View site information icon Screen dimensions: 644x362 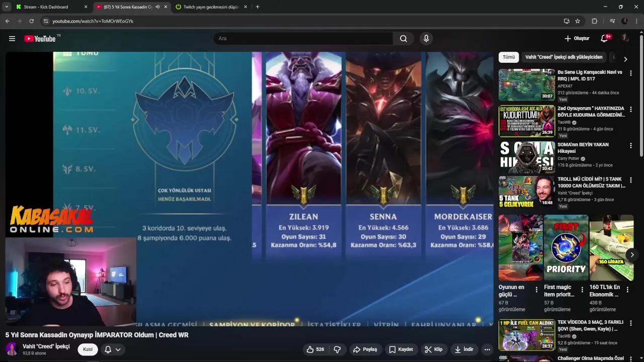click(x=46, y=21)
